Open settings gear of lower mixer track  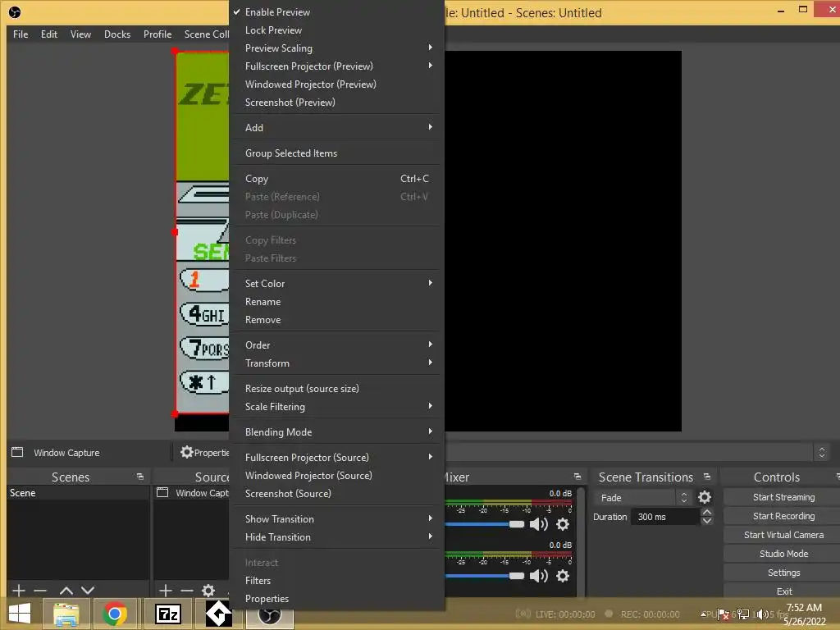pyautogui.click(x=563, y=576)
